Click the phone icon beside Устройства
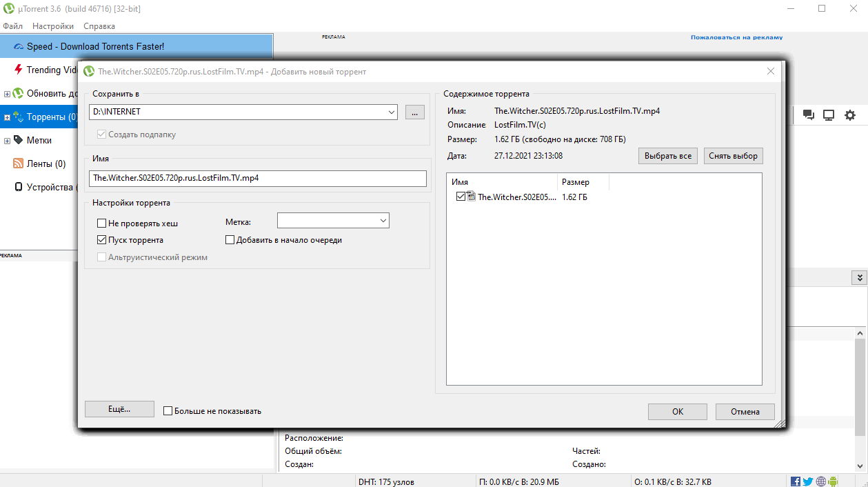The image size is (868, 487). [x=19, y=187]
